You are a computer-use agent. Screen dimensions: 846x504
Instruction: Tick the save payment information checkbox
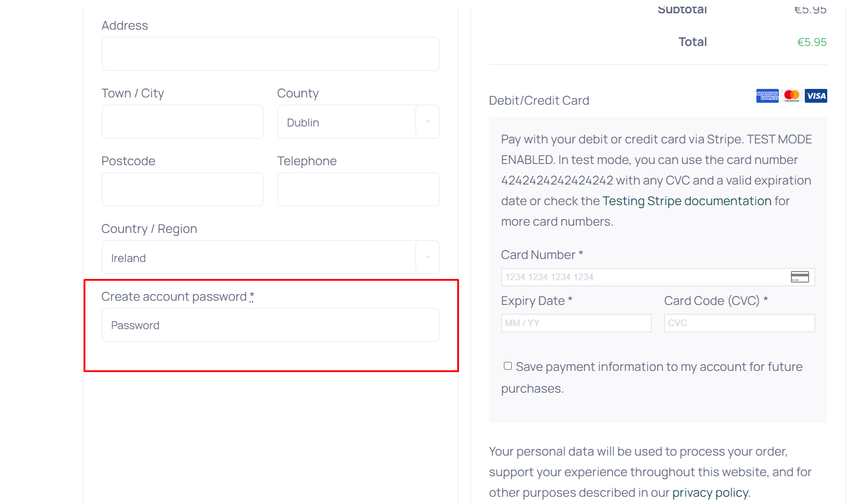507,366
